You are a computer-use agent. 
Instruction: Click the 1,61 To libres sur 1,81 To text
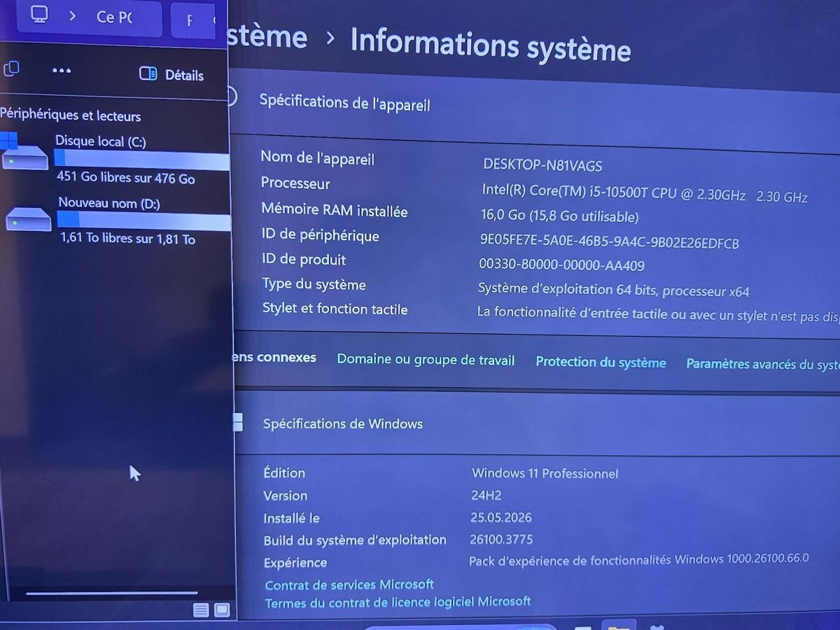[128, 239]
